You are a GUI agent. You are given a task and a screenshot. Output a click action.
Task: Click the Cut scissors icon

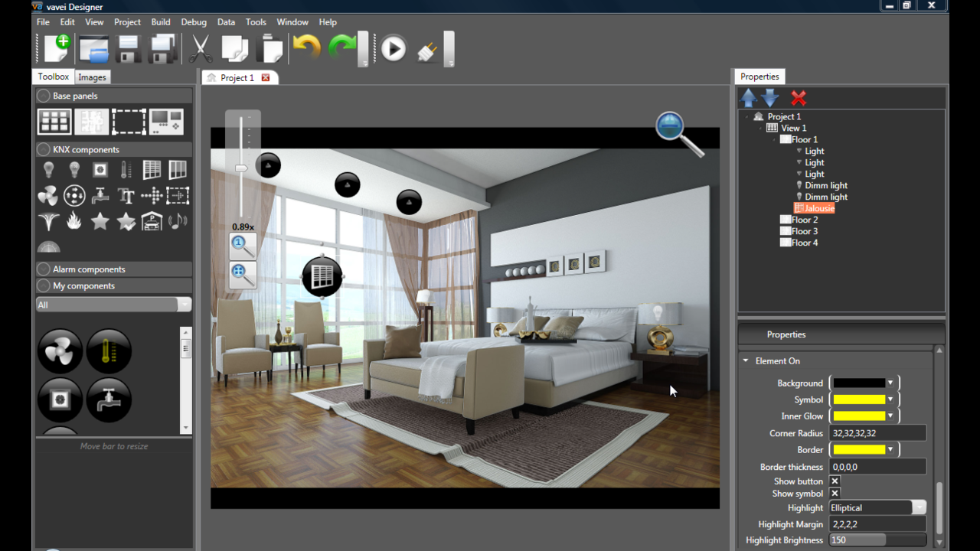coord(200,49)
